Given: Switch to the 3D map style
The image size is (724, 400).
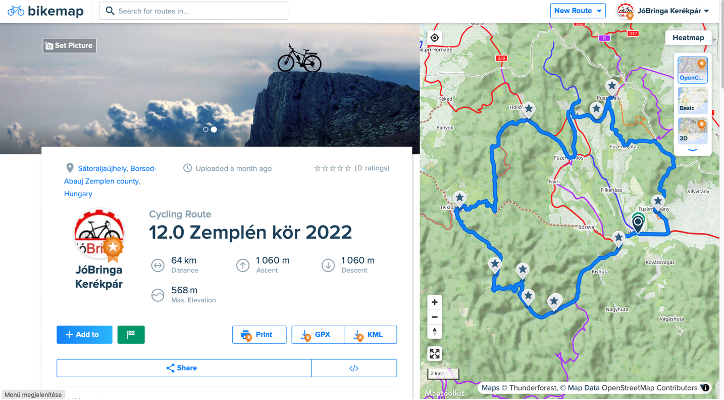Looking at the screenshot, I should pyautogui.click(x=693, y=131).
